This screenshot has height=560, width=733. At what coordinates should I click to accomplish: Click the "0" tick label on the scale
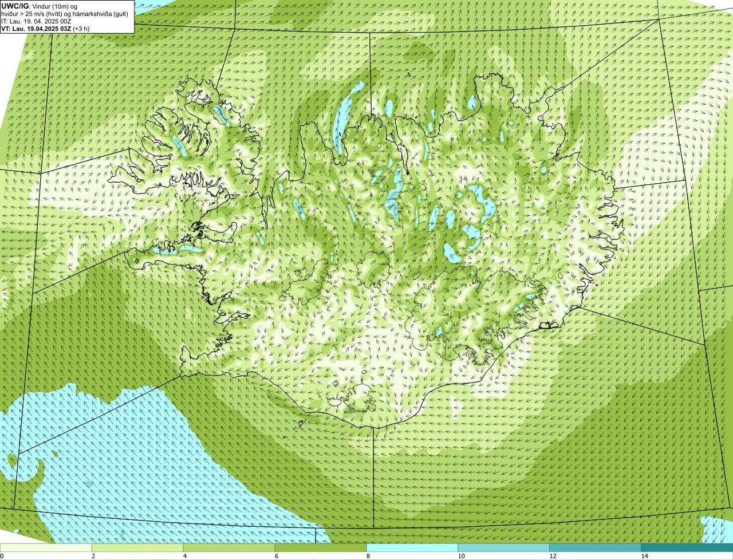(x=2, y=556)
